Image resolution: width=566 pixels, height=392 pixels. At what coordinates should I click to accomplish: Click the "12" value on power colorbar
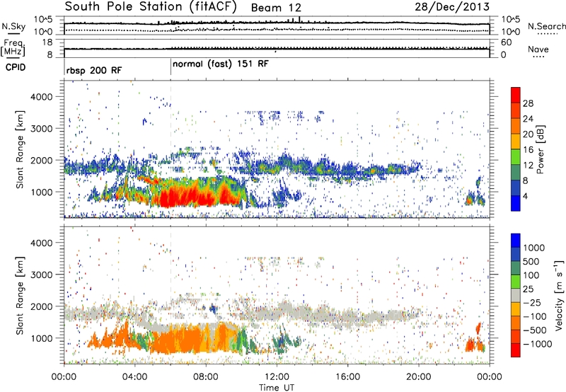click(528, 165)
